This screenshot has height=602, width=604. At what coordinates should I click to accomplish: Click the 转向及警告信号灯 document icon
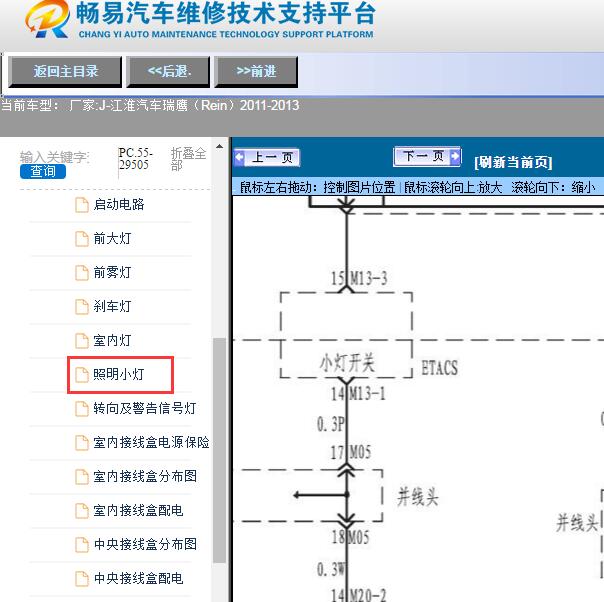[x=82, y=409]
